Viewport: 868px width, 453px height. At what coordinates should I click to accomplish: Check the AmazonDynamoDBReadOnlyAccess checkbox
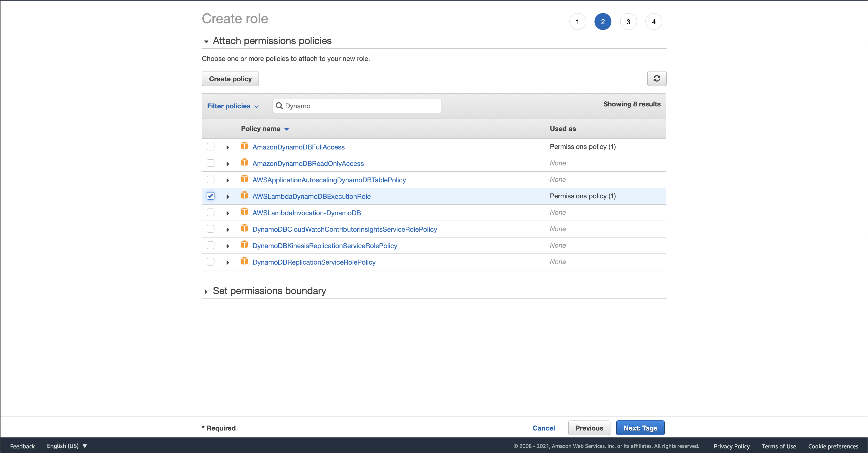pyautogui.click(x=211, y=163)
